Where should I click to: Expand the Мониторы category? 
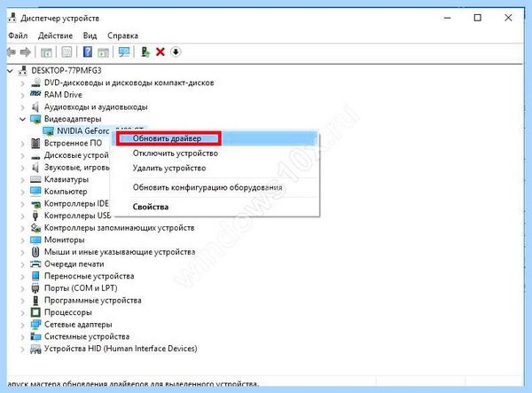pyautogui.click(x=23, y=240)
